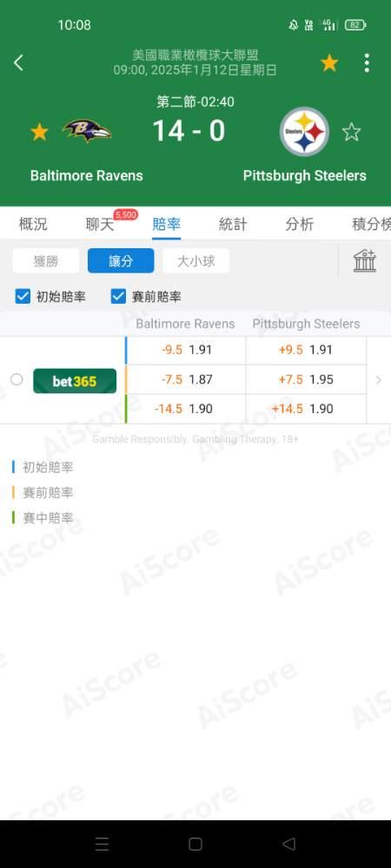Click the Pittsburgh Steelers column header
The width and height of the screenshot is (391, 868).
pos(306,324)
